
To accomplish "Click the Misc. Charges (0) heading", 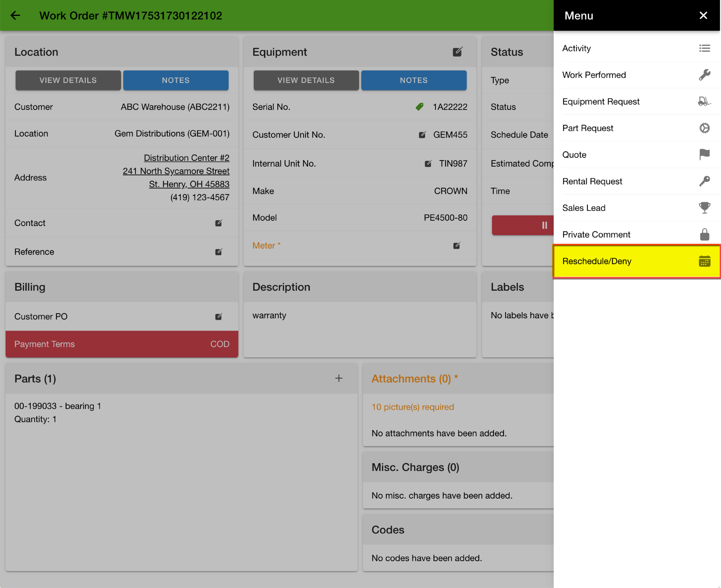I will click(415, 467).
